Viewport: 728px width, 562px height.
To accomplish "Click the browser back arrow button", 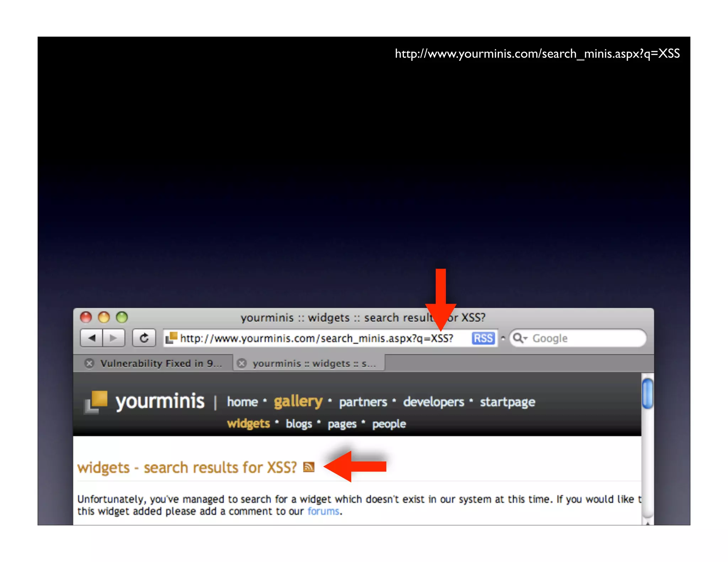I will [92, 338].
